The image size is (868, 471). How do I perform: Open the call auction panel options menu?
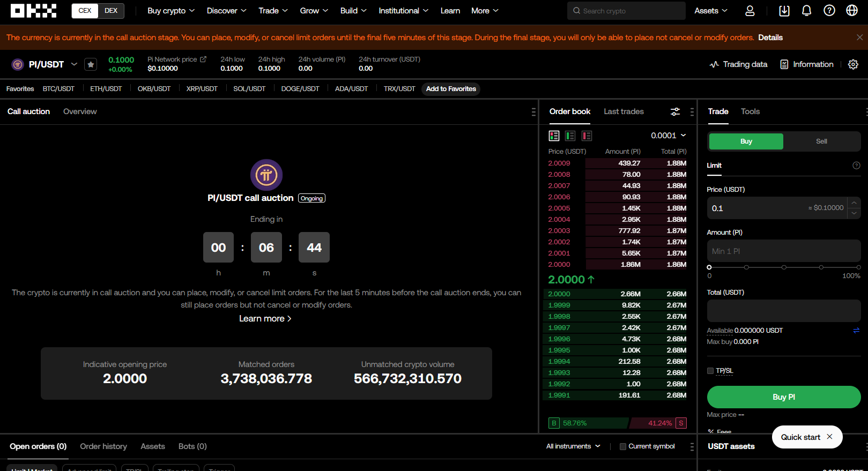point(533,111)
